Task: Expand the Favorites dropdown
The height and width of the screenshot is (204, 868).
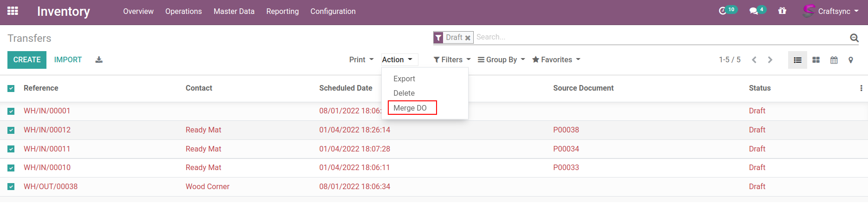Action: coord(556,59)
